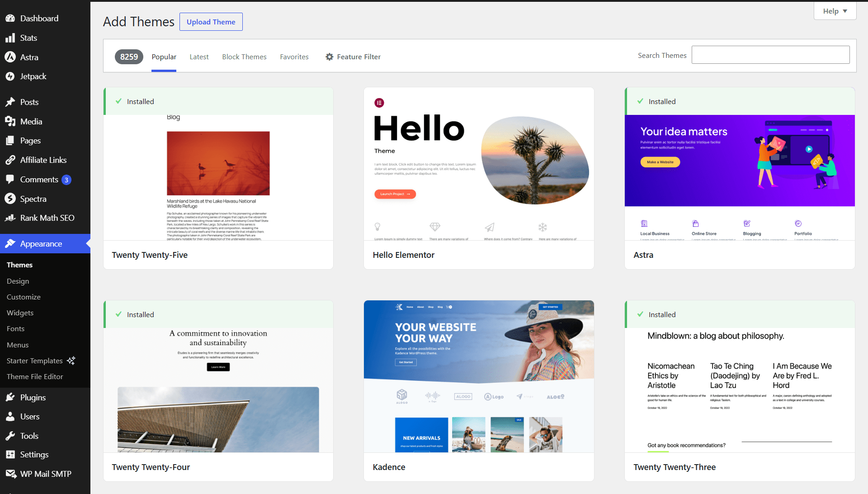Viewport: 868px width, 494px height.
Task: Open the Design submenu item
Action: point(18,281)
